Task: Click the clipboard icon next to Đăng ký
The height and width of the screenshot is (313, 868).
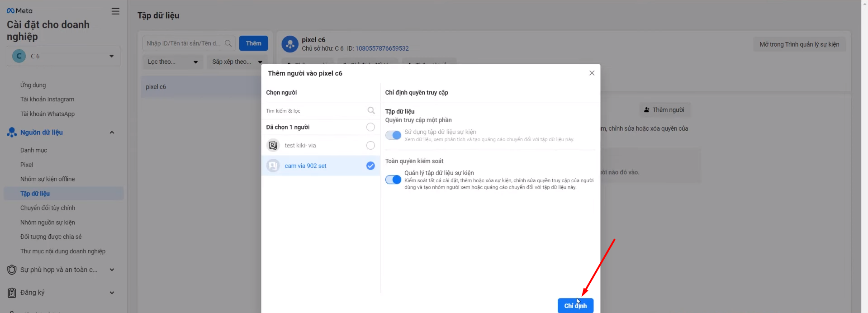Action: [x=12, y=293]
